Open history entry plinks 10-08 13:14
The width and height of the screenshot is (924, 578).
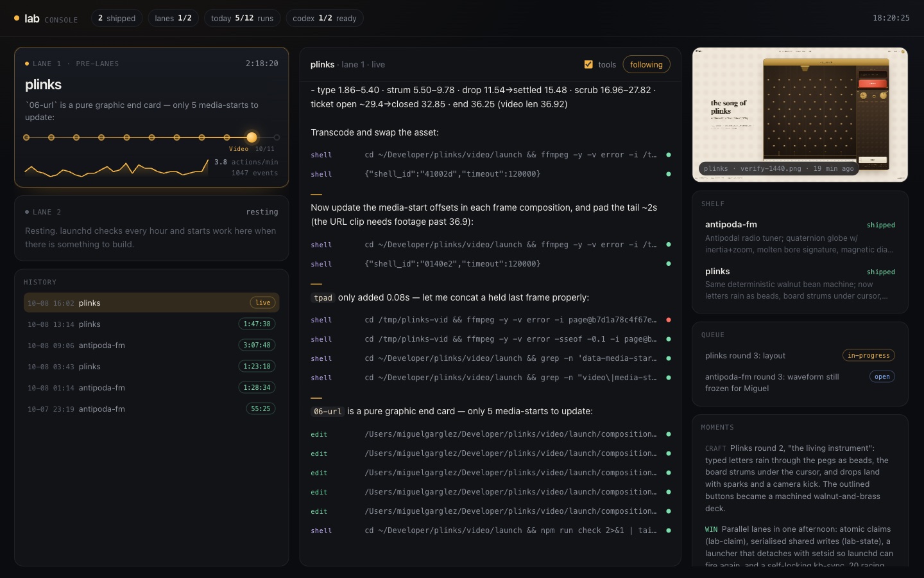[151, 324]
